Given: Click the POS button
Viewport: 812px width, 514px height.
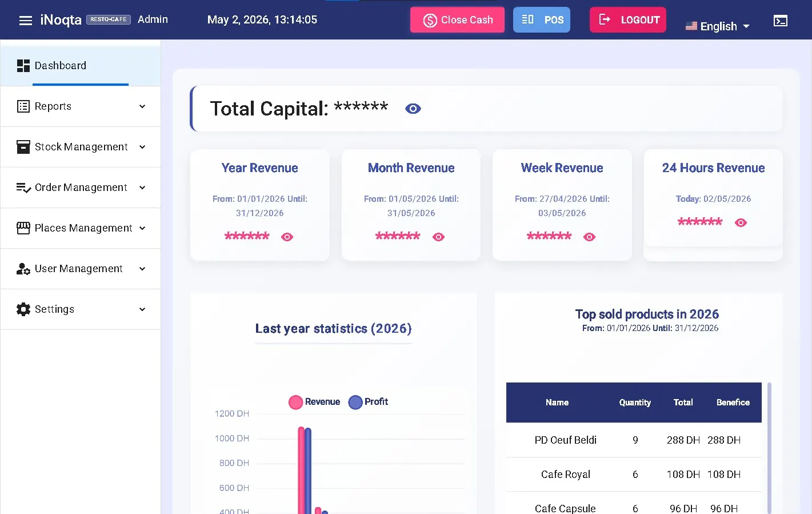Looking at the screenshot, I should pos(542,20).
